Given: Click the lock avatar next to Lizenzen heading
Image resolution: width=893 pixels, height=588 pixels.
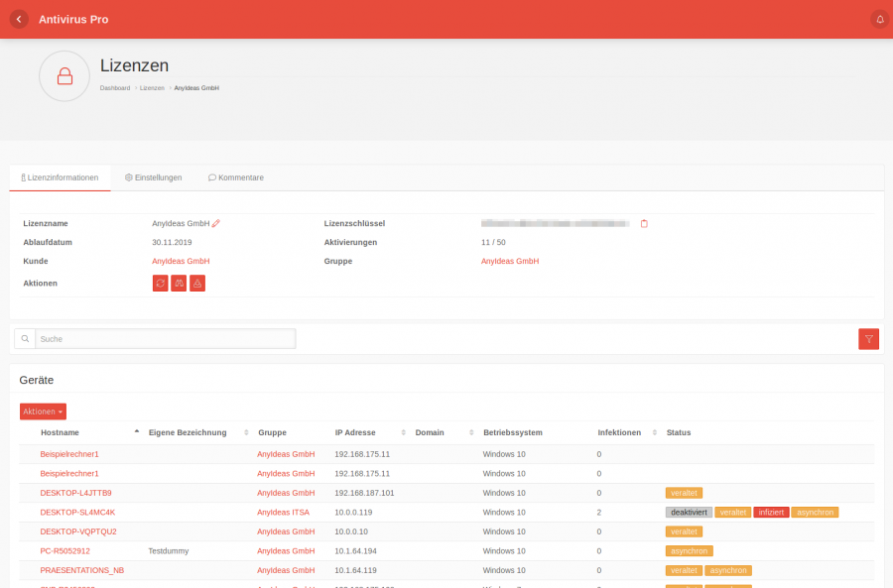Looking at the screenshot, I should [x=64, y=75].
